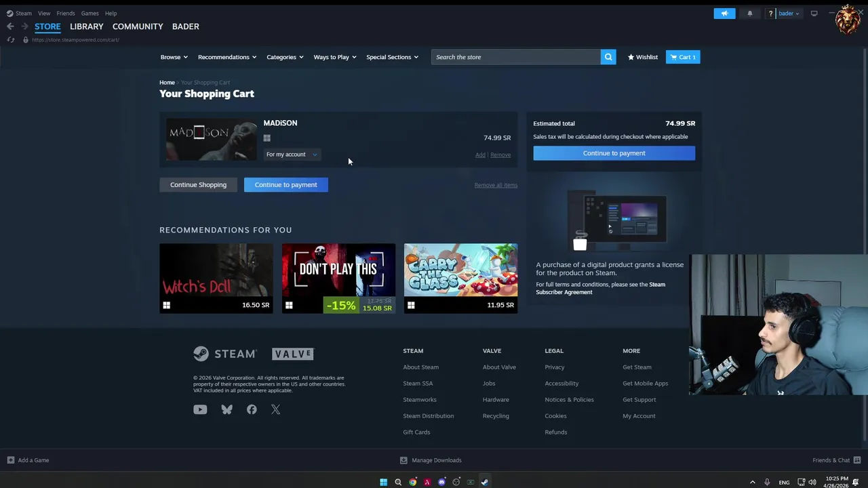Show hidden system tray icons
Viewport: 868px width, 488px height.
(x=753, y=482)
